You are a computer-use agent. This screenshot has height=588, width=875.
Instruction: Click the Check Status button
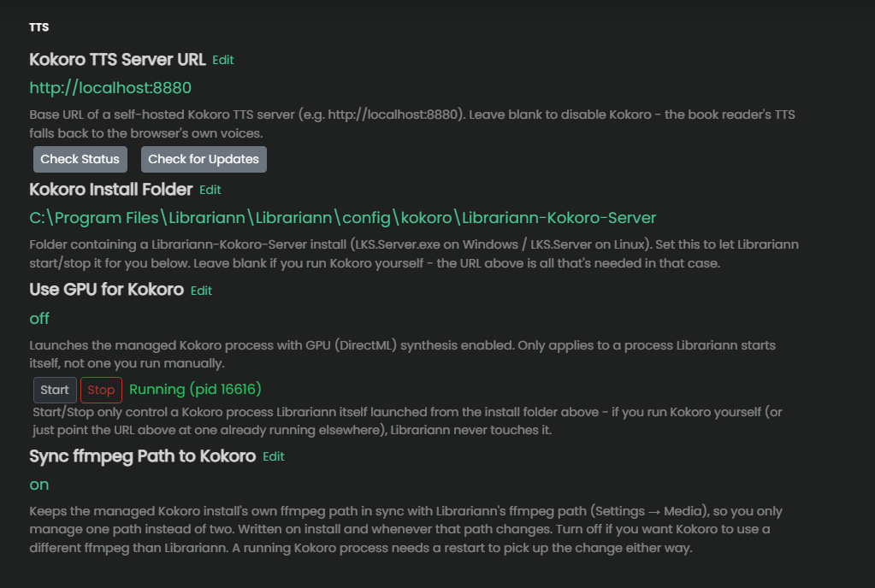point(80,160)
